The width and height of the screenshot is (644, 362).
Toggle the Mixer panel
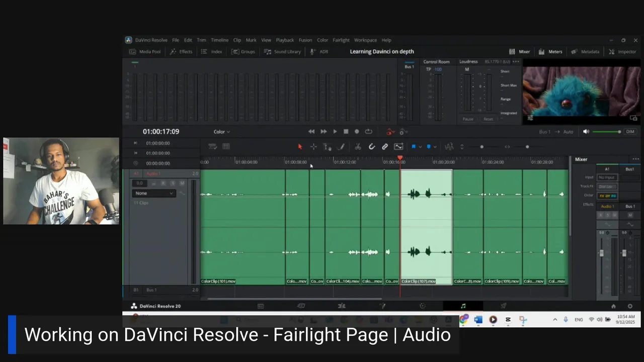click(519, 51)
